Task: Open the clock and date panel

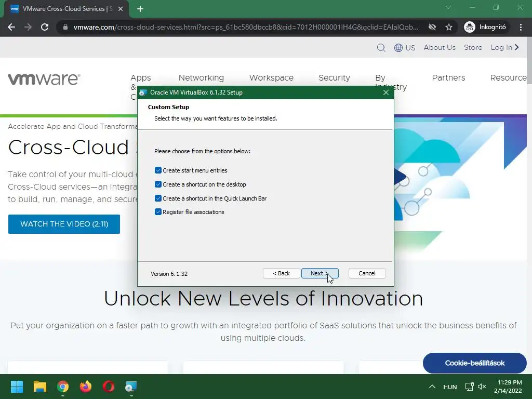Action: coord(508,387)
